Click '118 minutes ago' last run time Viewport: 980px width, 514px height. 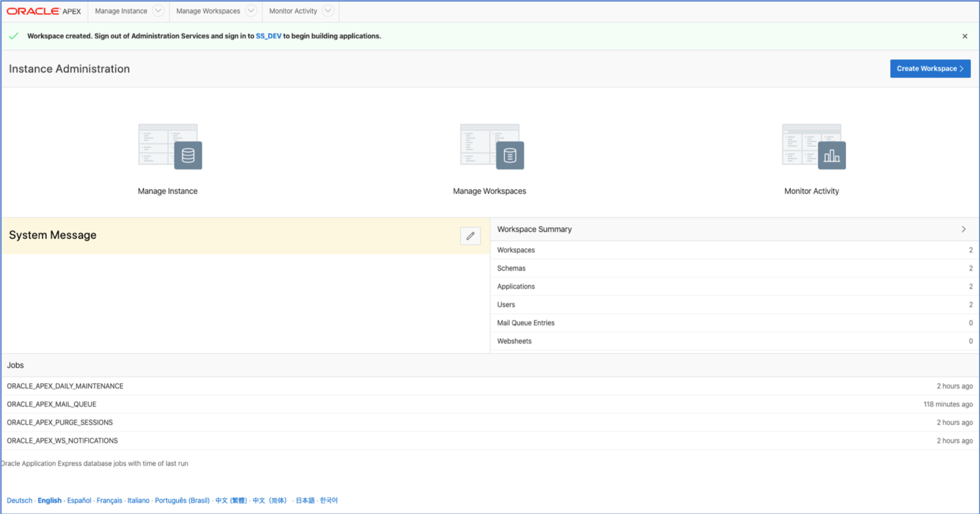tap(948, 404)
